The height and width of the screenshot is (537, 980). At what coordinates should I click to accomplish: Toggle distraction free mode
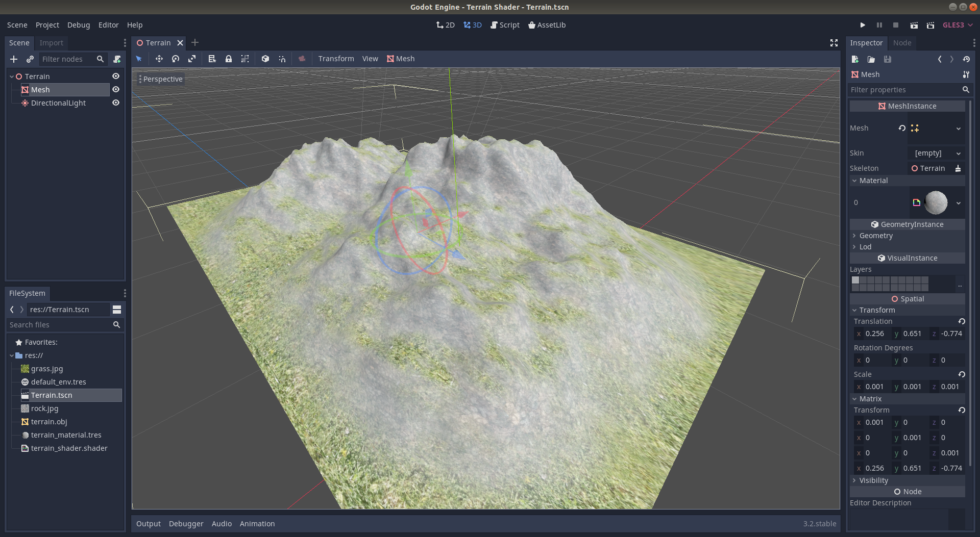[834, 43]
